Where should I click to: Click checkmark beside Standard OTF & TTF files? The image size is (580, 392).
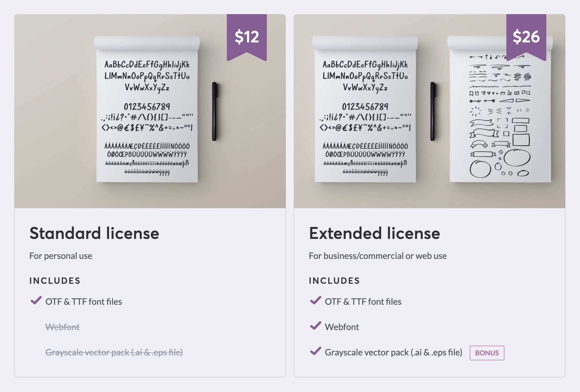(x=36, y=300)
